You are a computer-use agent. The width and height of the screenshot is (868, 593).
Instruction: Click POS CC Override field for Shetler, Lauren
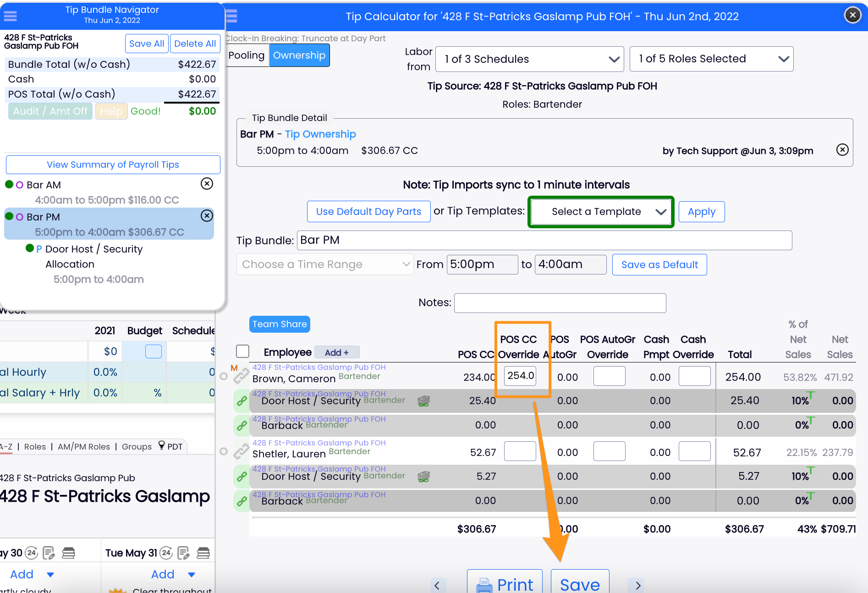point(520,451)
